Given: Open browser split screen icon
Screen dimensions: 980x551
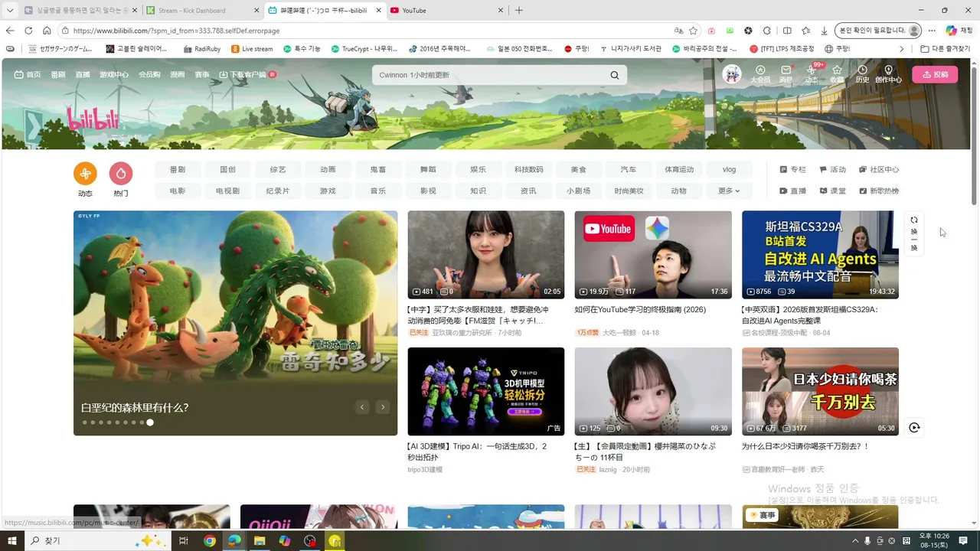Looking at the screenshot, I should pyautogui.click(x=787, y=31).
